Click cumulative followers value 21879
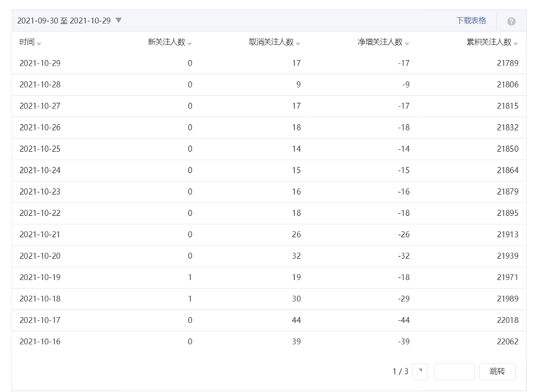The image size is (537, 392). click(x=507, y=191)
